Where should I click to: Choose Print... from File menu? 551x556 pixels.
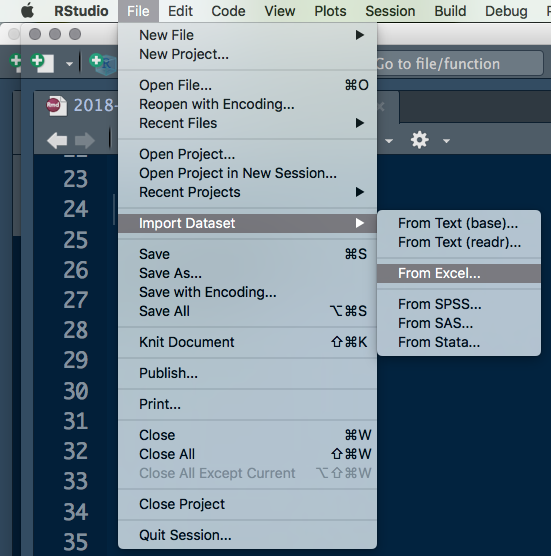tap(247, 404)
